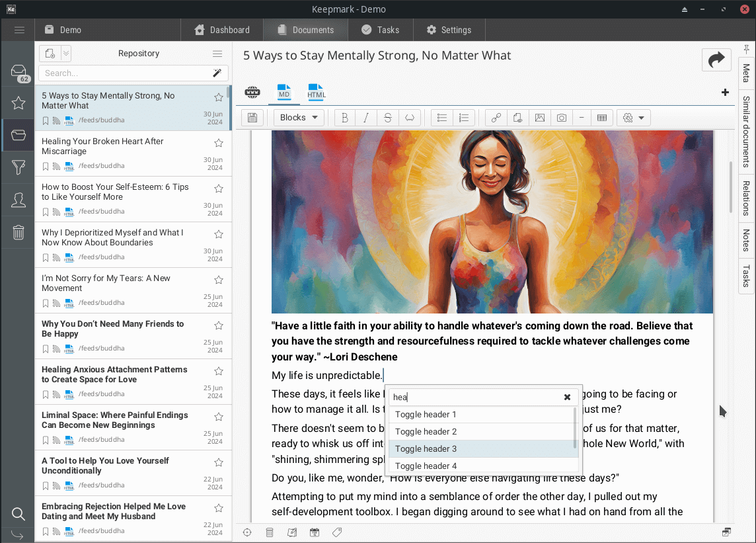Toggle star on 5 Ways to Stay Mentally Strong
756x543 pixels.
click(219, 97)
